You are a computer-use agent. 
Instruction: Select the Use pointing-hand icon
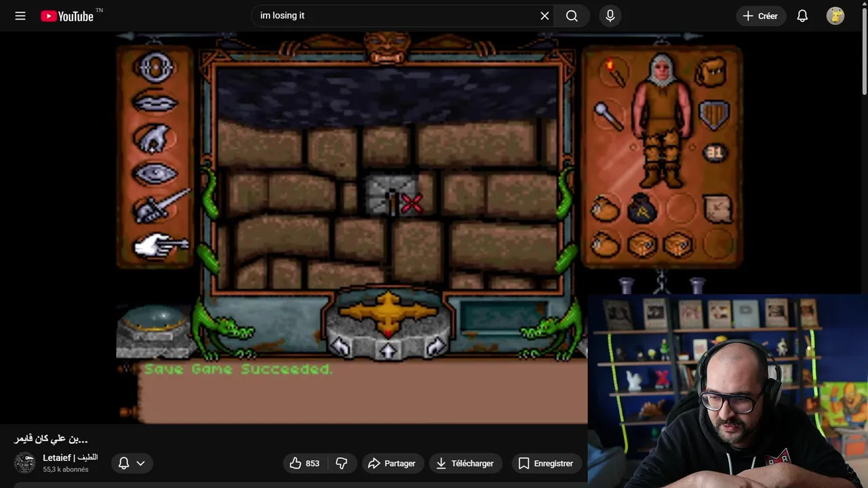point(160,246)
